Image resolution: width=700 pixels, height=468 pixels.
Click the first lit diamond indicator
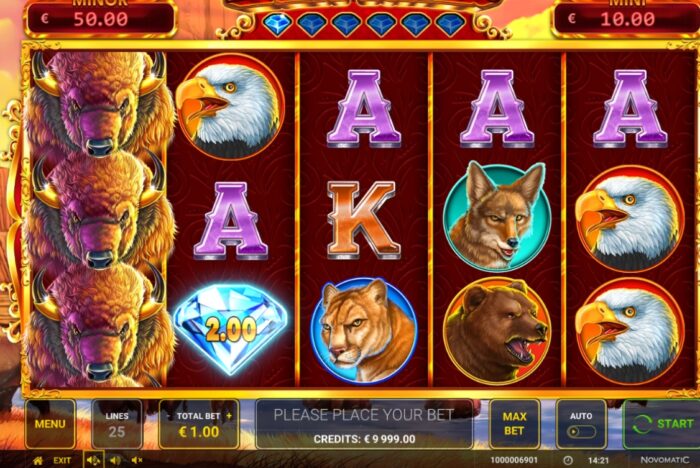pos(277,24)
